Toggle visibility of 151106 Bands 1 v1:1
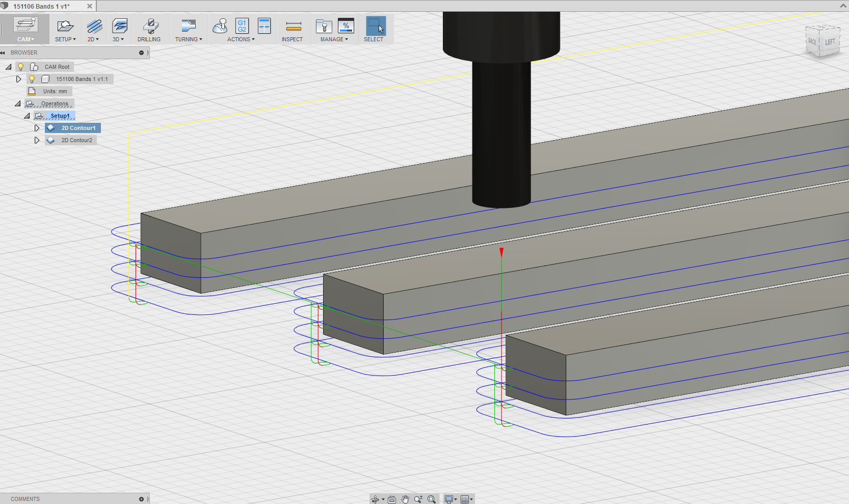The width and height of the screenshot is (849, 504). (32, 79)
